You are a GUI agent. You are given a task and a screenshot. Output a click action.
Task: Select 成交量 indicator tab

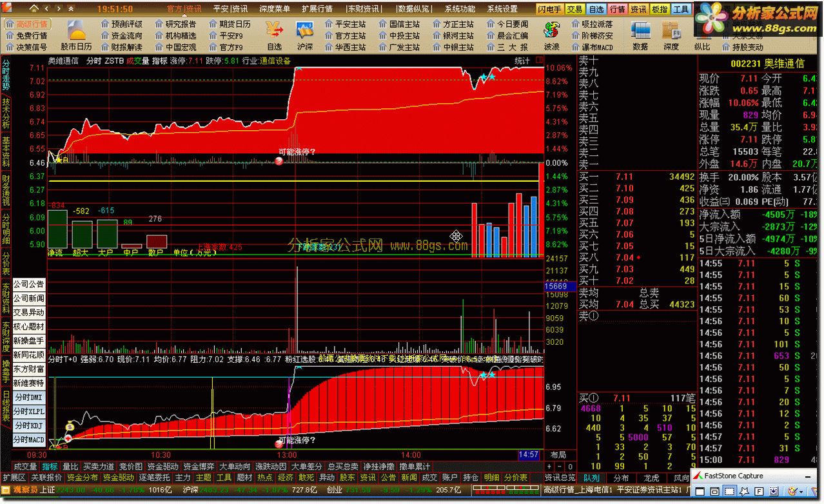(25, 467)
